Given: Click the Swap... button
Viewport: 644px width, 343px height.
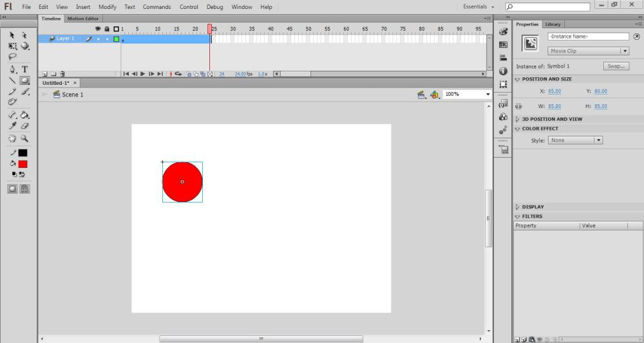Looking at the screenshot, I should pyautogui.click(x=616, y=66).
